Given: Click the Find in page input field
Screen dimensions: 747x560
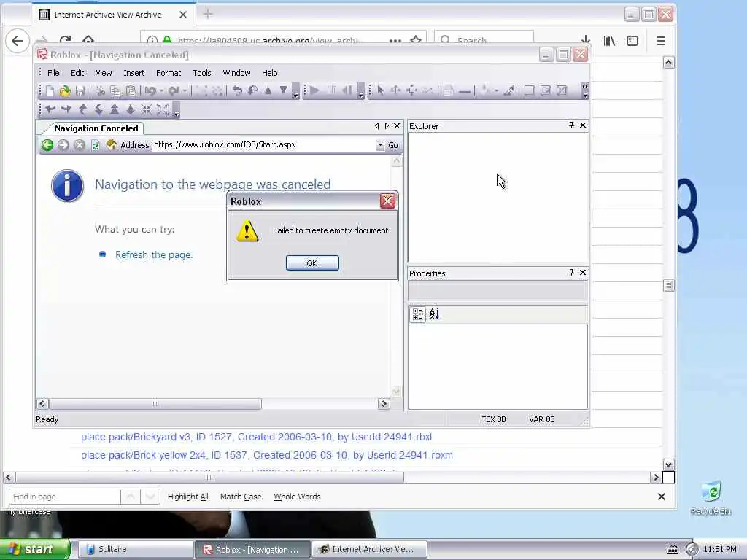Looking at the screenshot, I should (x=64, y=497).
